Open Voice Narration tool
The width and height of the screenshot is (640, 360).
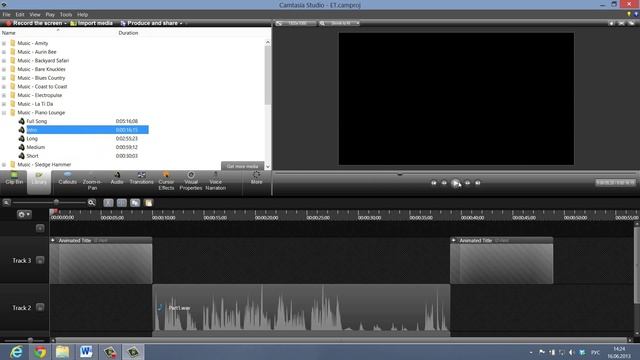point(216,182)
